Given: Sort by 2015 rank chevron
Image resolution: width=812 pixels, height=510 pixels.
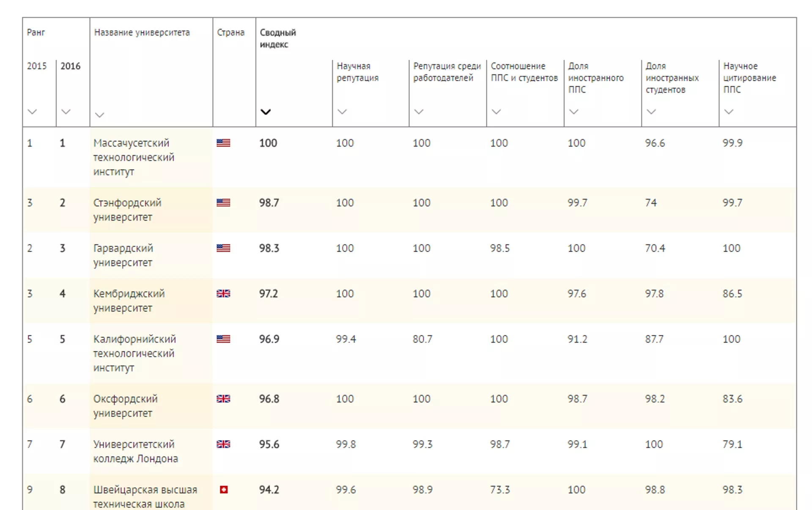Looking at the screenshot, I should pos(32,112).
